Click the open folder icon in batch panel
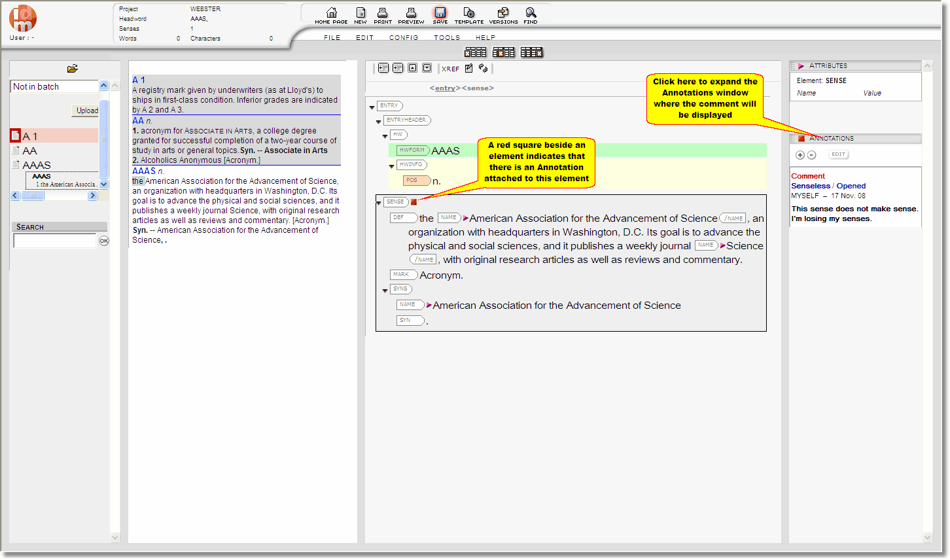The height and width of the screenshot is (560, 950). (x=73, y=69)
